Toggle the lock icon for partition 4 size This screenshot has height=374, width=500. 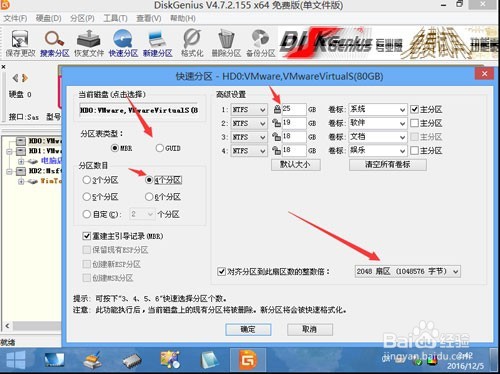[277, 151]
